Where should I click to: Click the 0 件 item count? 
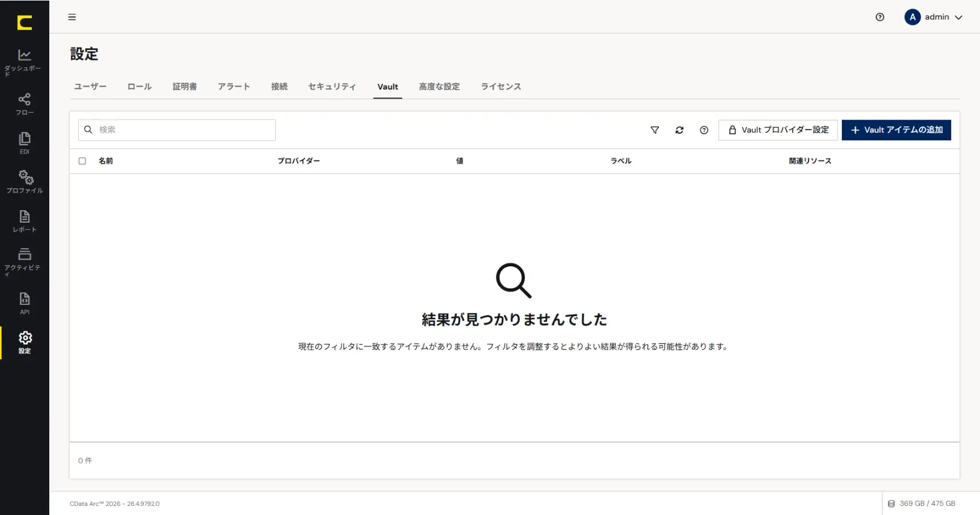(85, 461)
